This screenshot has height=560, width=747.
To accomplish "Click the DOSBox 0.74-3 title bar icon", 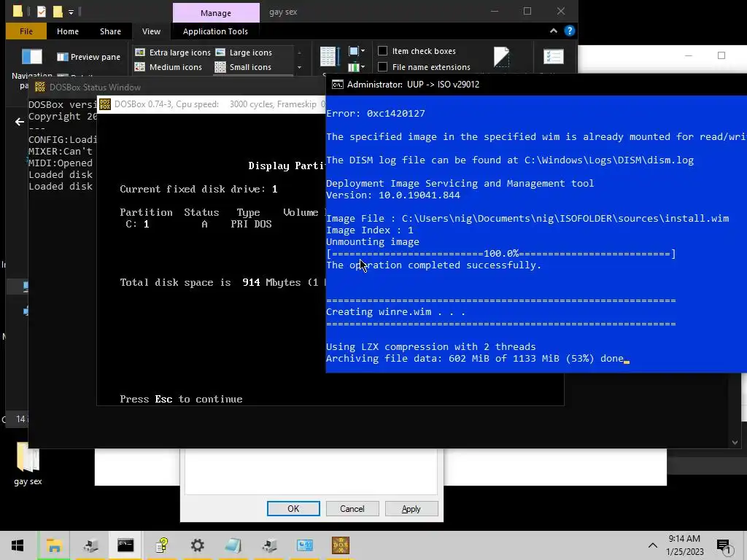I will pyautogui.click(x=105, y=104).
